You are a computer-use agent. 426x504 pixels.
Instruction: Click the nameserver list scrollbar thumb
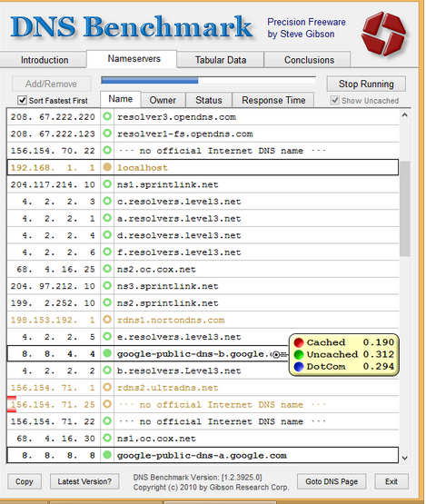405,209
